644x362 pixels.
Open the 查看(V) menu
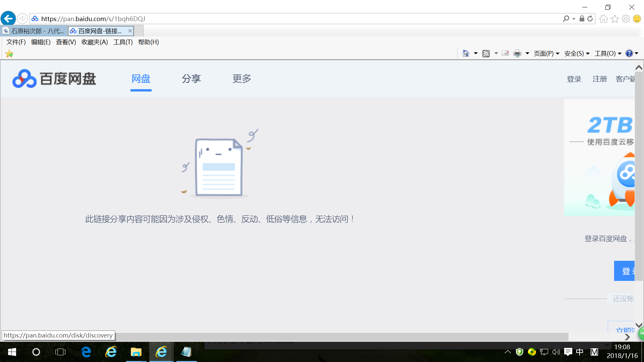coord(66,42)
